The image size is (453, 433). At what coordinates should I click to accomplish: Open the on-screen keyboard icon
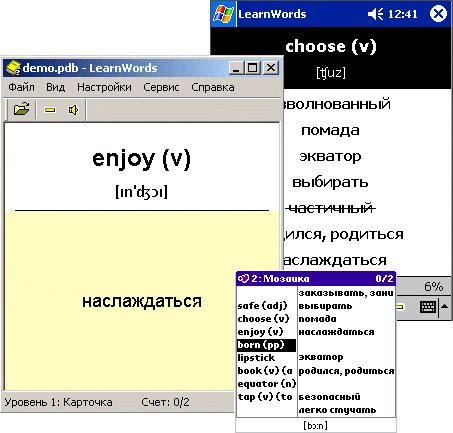[428, 307]
